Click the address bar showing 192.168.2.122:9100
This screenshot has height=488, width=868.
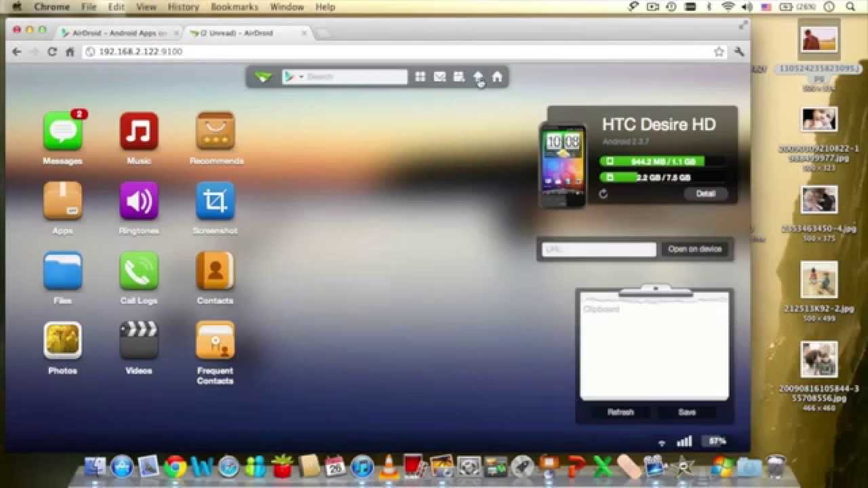pyautogui.click(x=404, y=52)
